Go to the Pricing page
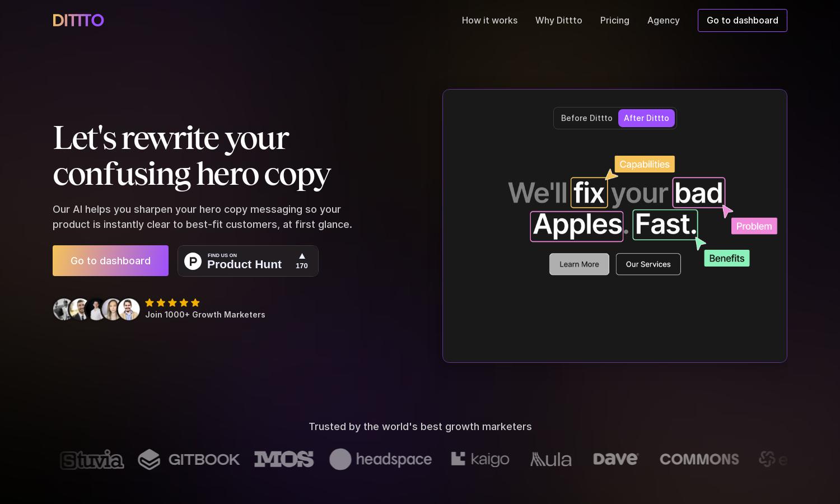840x504 pixels. tap(615, 20)
